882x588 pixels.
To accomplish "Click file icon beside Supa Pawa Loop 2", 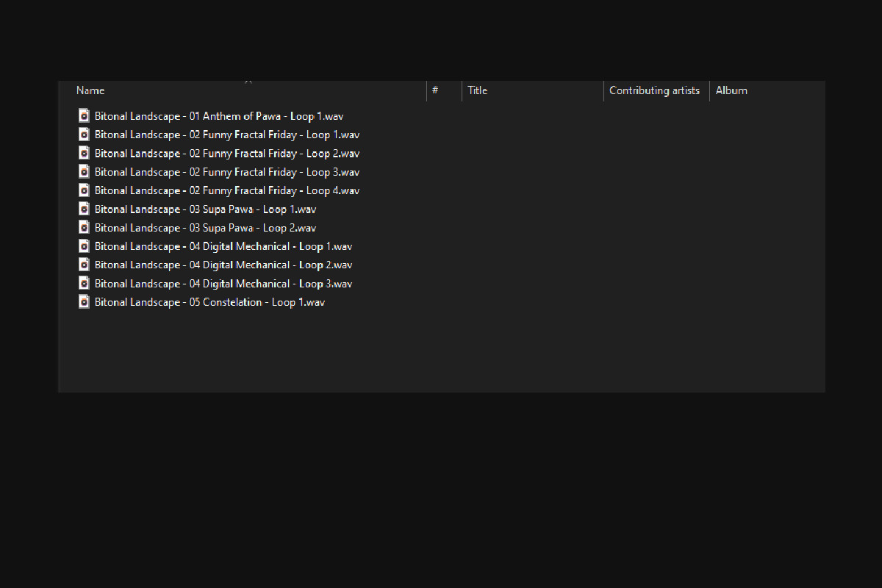I will 84,228.
